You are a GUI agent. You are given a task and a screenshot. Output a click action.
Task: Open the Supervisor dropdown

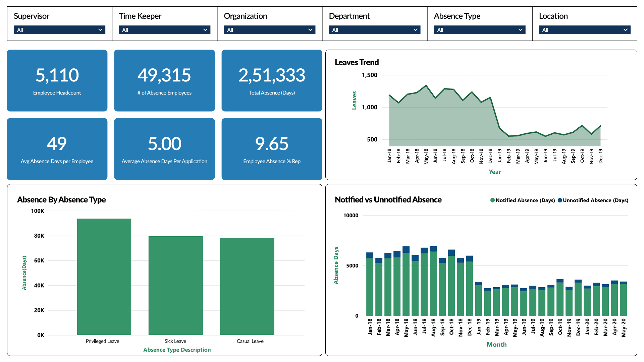(59, 30)
